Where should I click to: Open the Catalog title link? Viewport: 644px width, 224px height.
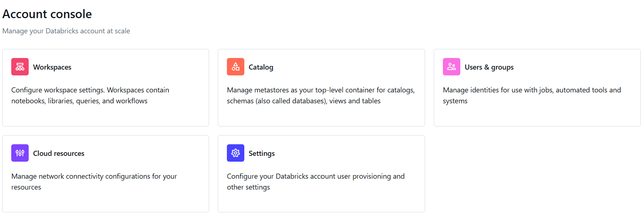(x=261, y=67)
